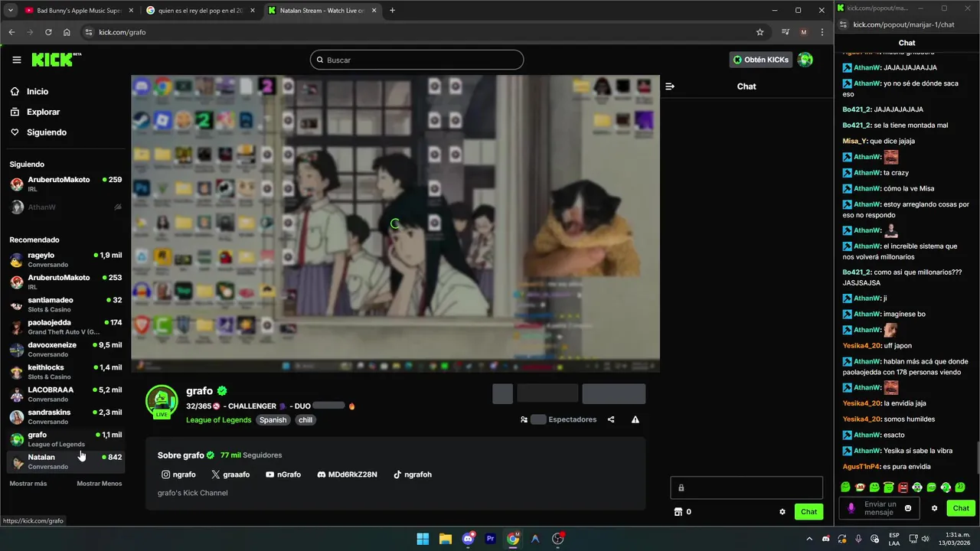Click Mostrar más in sidebar

[28, 484]
